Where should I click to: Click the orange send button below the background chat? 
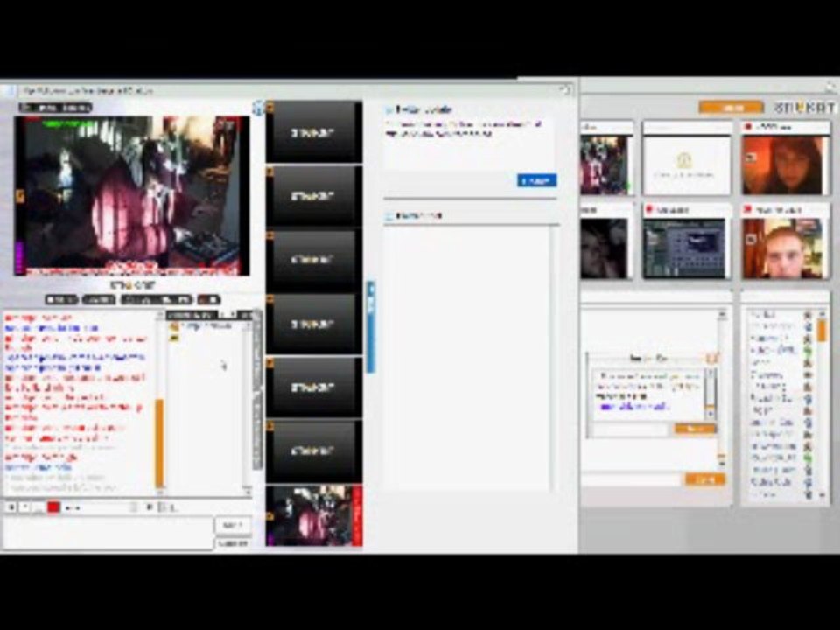point(705,479)
